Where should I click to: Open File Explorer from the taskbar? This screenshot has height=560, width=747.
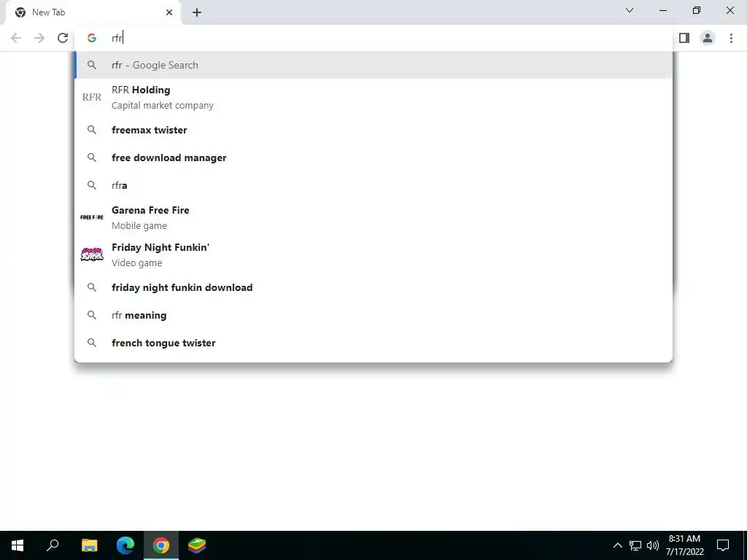click(x=89, y=545)
